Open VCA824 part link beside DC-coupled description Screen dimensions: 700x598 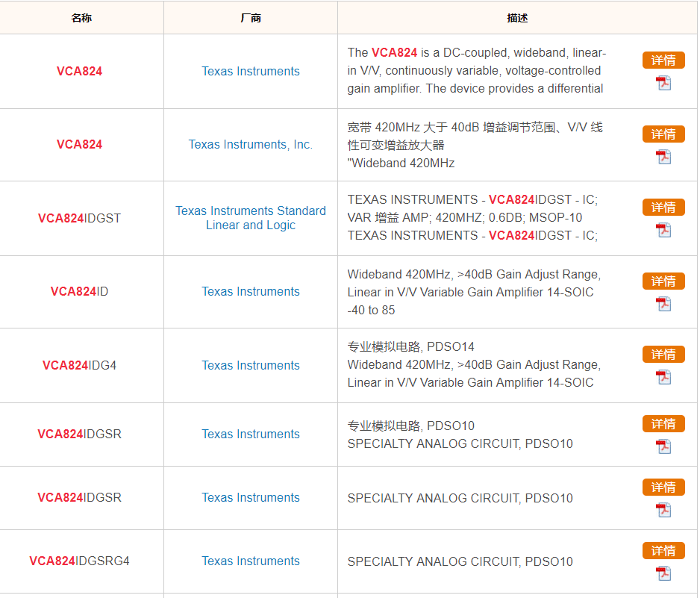pos(79,71)
